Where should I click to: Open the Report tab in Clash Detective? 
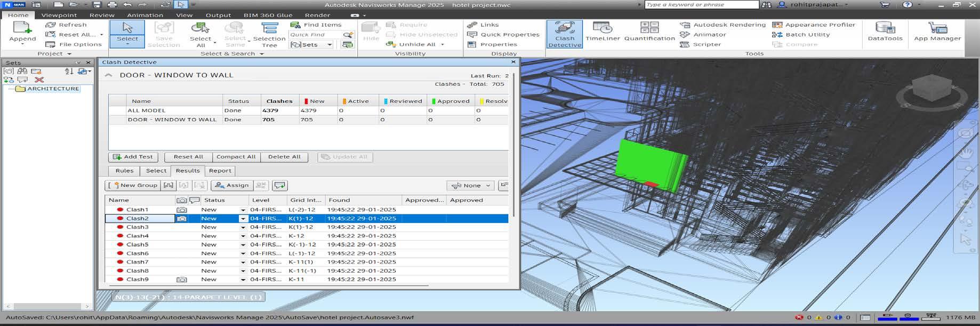[220, 171]
